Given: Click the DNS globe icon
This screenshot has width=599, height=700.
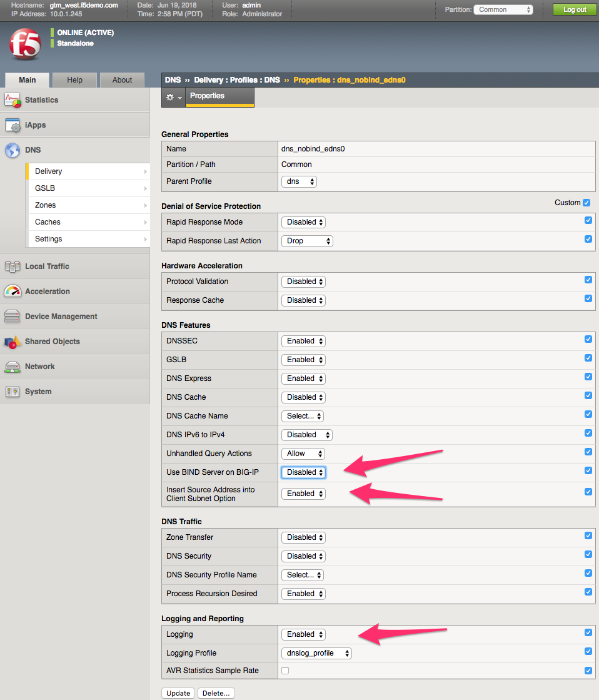Looking at the screenshot, I should coord(13,150).
